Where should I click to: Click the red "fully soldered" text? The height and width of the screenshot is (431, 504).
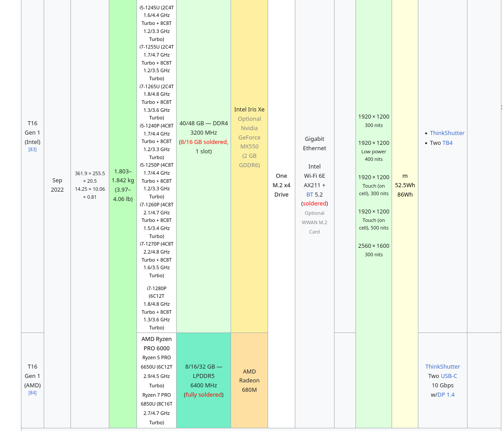pos(204,395)
